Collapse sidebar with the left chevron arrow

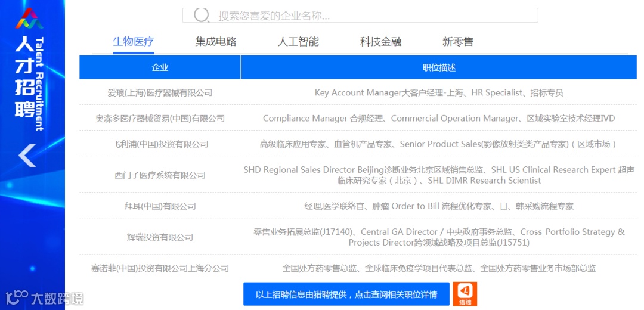point(27,155)
